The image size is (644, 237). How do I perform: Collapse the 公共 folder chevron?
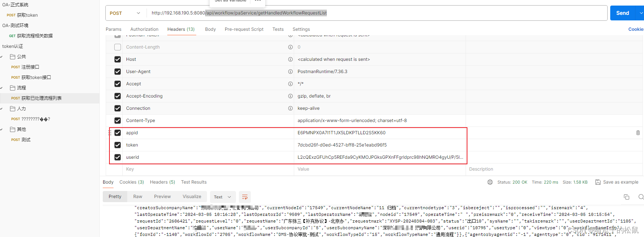click(2, 57)
